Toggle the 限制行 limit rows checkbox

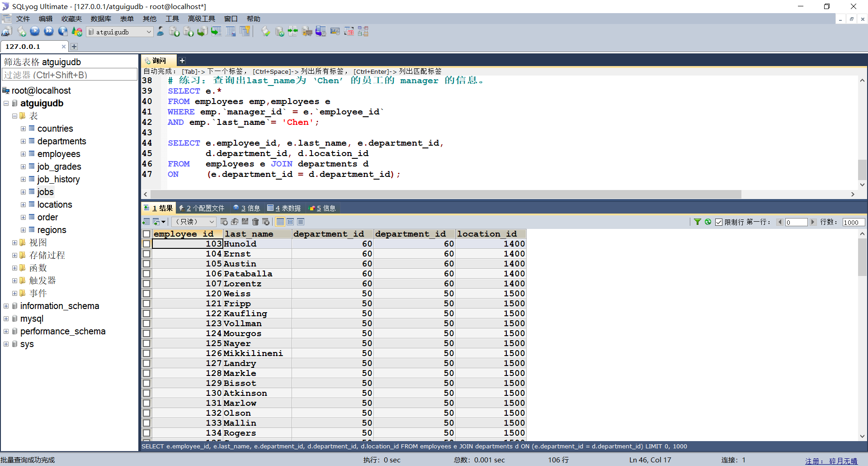[719, 222]
